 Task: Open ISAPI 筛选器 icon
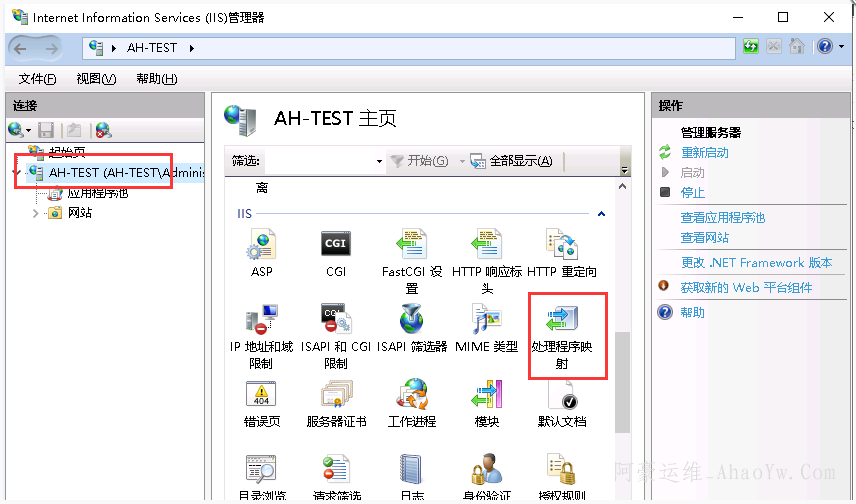[411, 322]
